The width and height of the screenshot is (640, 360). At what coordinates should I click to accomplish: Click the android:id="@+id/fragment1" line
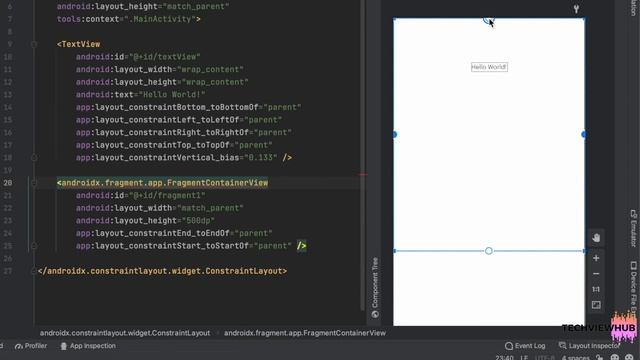(x=140, y=196)
